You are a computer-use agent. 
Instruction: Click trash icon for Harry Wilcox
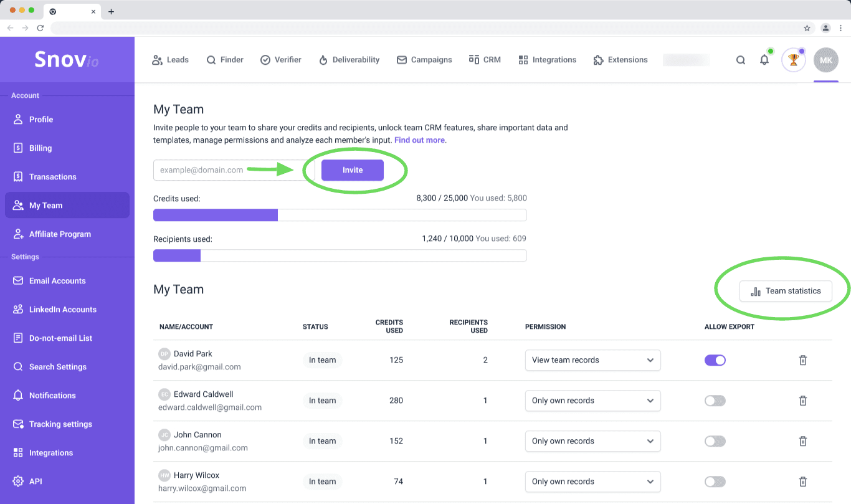pyautogui.click(x=803, y=482)
